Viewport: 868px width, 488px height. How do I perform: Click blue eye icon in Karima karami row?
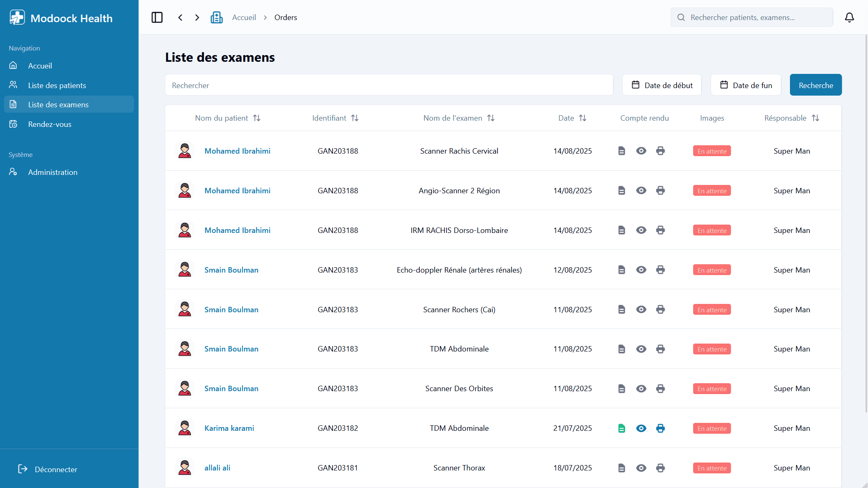coord(641,428)
